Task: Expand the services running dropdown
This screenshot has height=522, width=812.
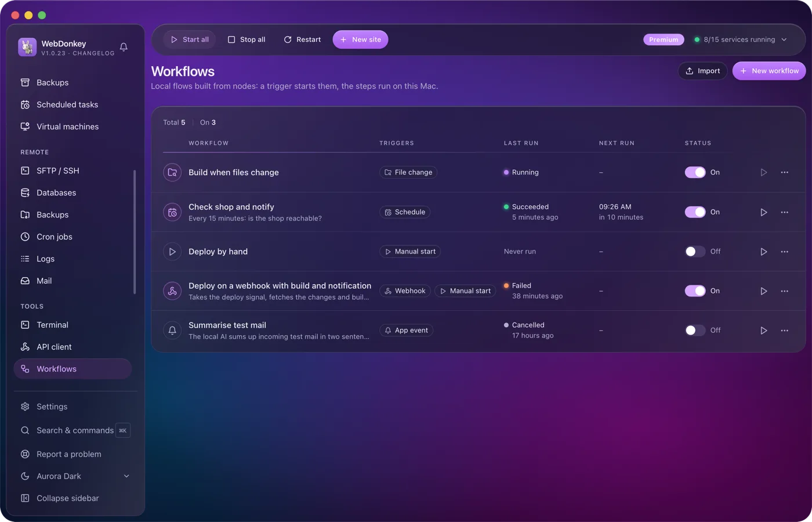Action: tap(741, 39)
